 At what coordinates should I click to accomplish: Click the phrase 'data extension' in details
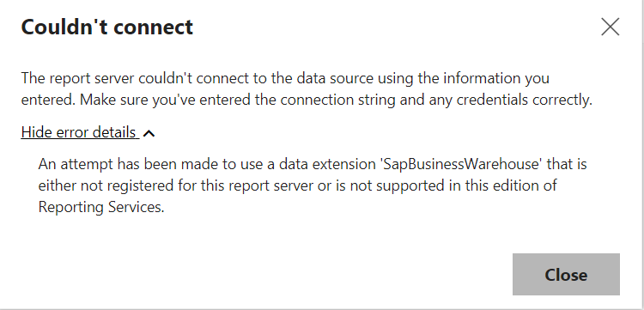point(327,164)
